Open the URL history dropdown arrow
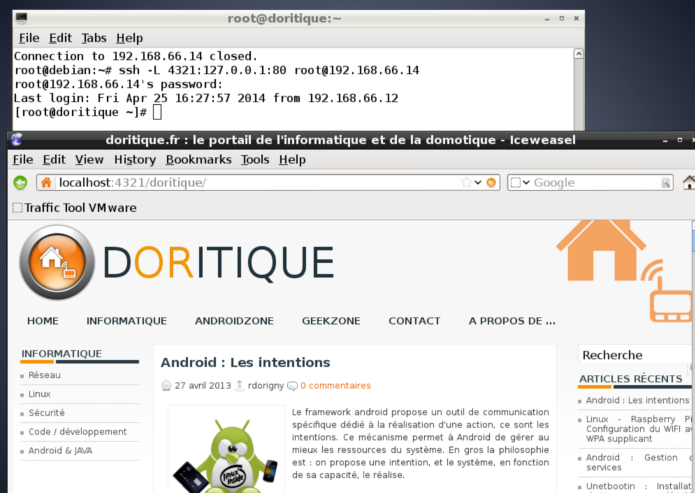This screenshot has width=695, height=493. pyautogui.click(x=478, y=183)
